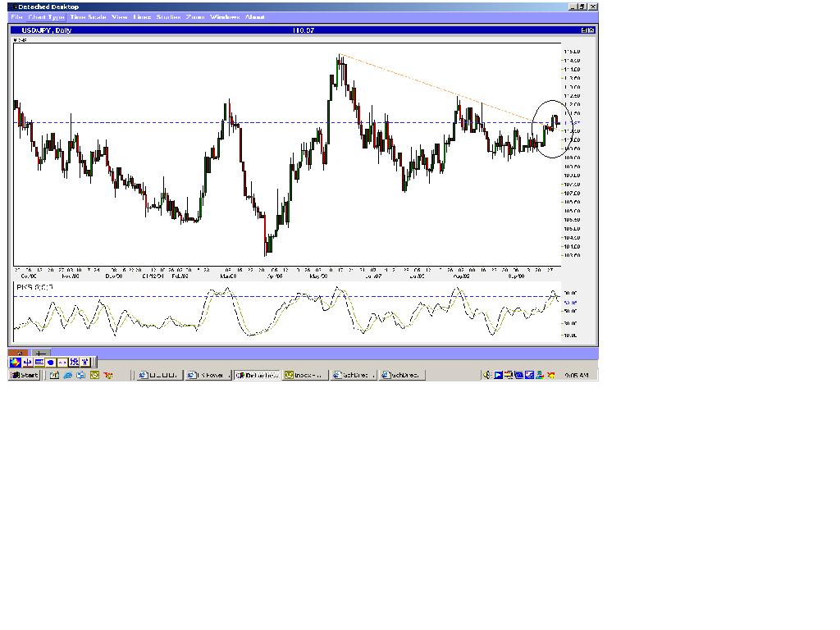Click the oscillator study label in lower panel
Image resolution: width=840 pixels, height=630 pixels.
click(x=34, y=288)
